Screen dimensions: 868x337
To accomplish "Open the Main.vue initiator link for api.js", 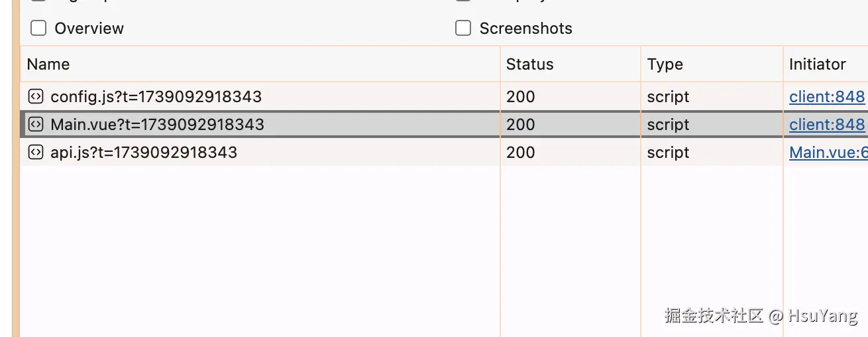I will point(828,153).
